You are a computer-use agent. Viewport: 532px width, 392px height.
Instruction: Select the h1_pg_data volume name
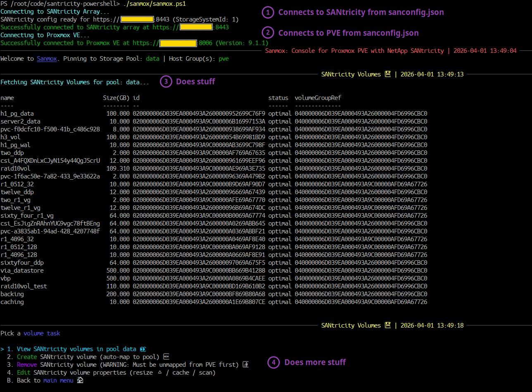pyautogui.click(x=17, y=114)
